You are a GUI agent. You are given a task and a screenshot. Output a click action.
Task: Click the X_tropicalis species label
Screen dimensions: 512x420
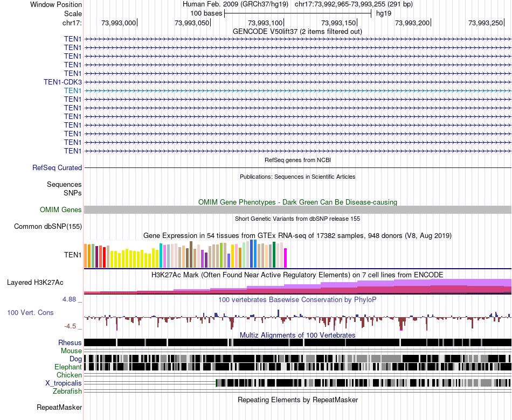coord(64,383)
